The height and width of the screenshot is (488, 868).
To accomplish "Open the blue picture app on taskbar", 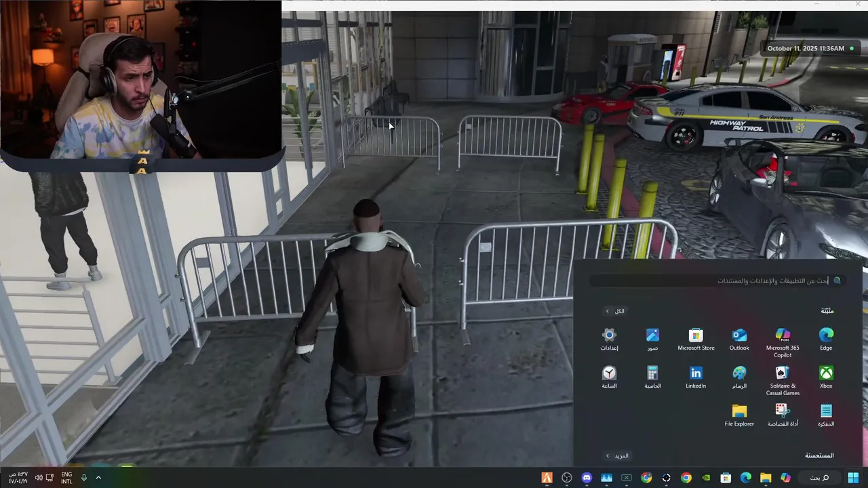I will [606, 478].
